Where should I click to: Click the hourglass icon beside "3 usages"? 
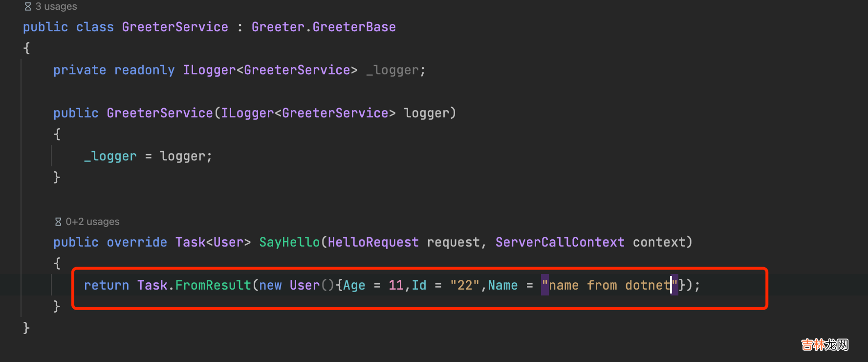point(28,6)
